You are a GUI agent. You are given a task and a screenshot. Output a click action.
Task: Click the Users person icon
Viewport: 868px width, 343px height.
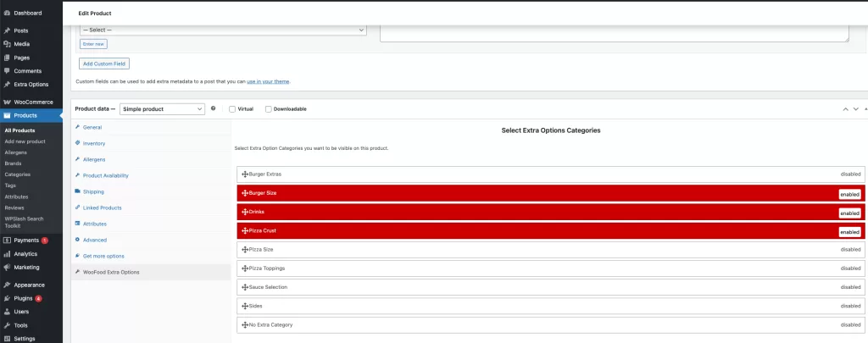[x=7, y=312]
